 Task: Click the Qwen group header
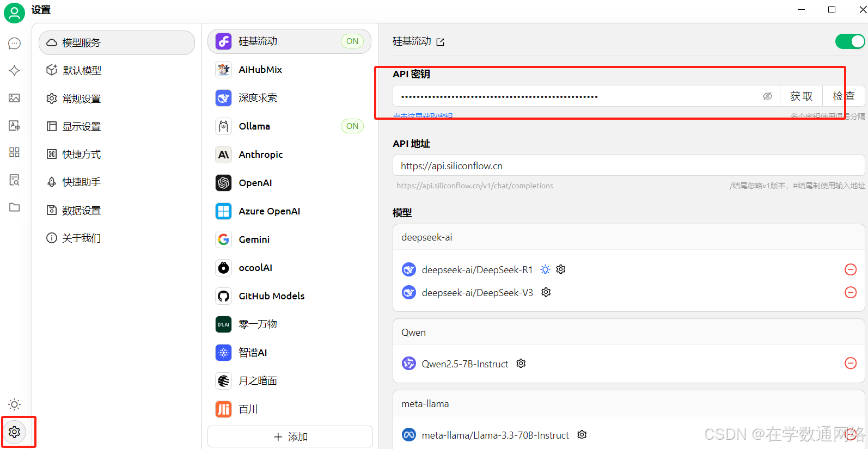[629, 333]
